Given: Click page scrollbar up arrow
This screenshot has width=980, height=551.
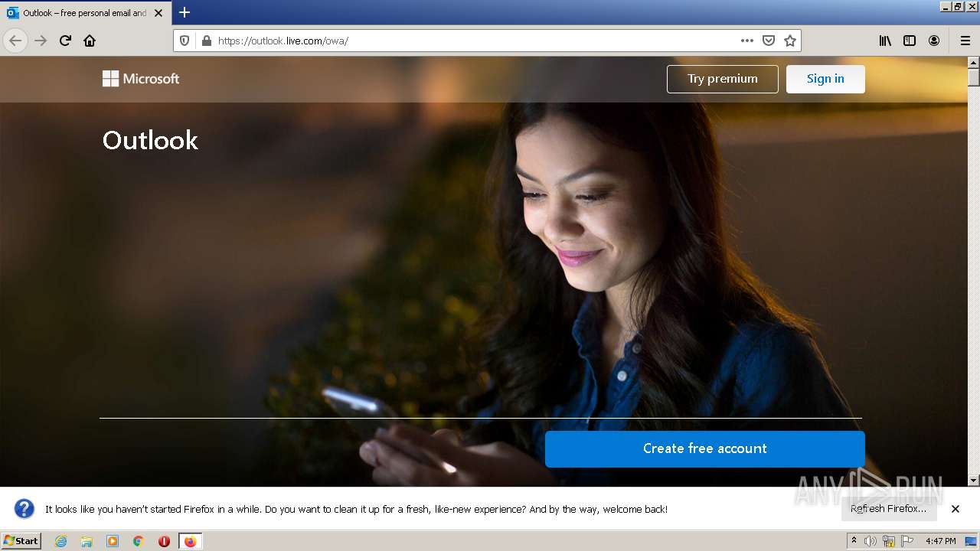Looking at the screenshot, I should (x=974, y=63).
